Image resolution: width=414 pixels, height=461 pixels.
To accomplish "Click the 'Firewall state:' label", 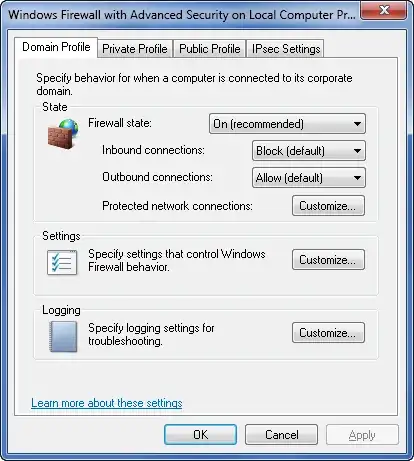I will pos(120,123).
